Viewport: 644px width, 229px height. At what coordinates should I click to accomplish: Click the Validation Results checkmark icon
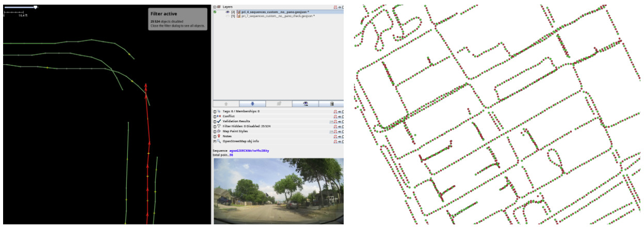click(219, 121)
